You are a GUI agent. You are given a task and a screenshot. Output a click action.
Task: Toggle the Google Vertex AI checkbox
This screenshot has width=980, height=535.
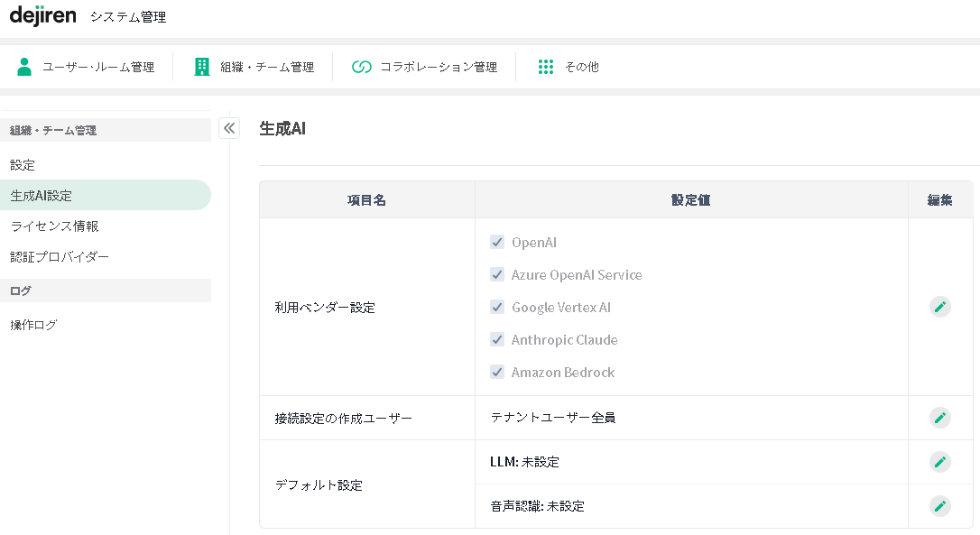tap(497, 307)
